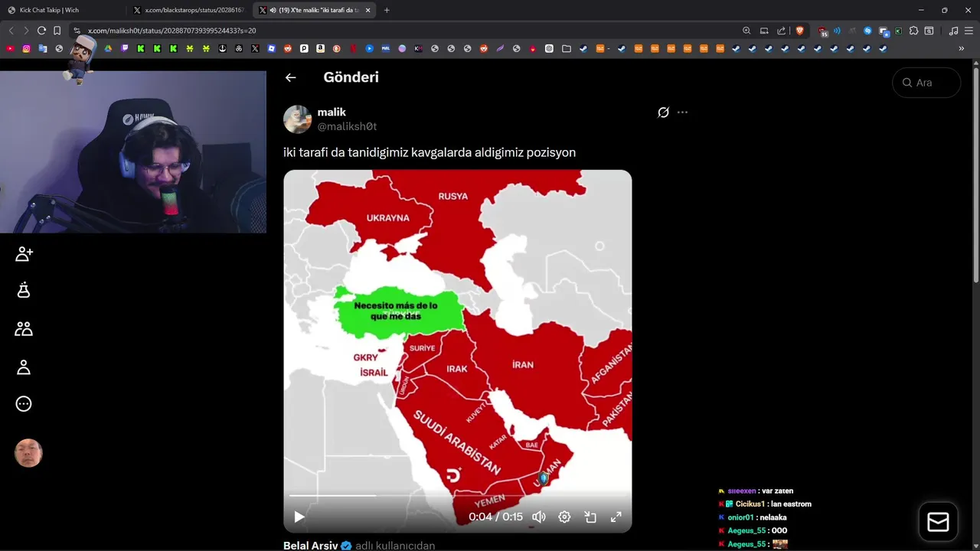980x551 pixels.
Task: Open the zoom magnifier in address bar
Action: click(x=746, y=31)
